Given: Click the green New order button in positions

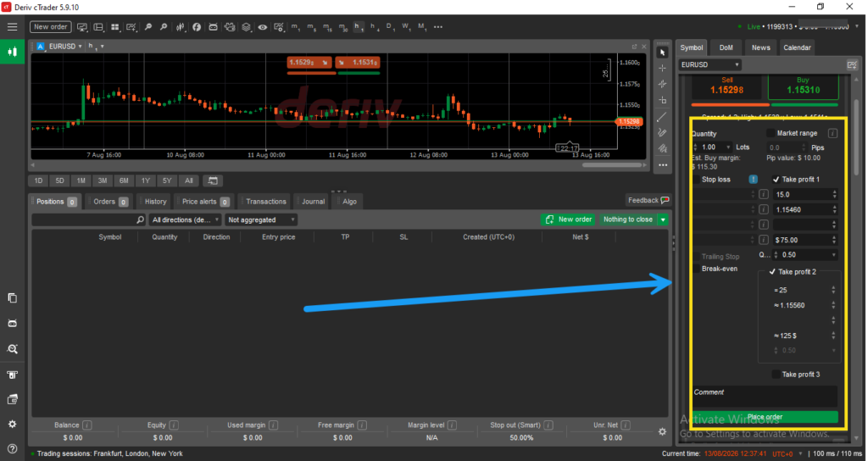Looking at the screenshot, I should point(568,219).
